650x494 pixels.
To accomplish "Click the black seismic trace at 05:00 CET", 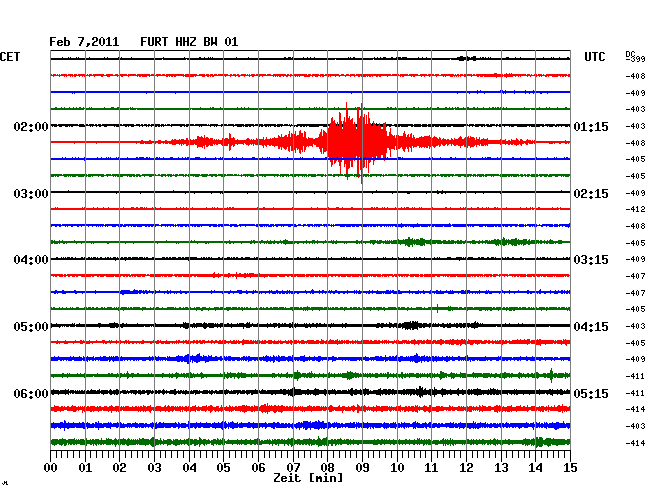I will coord(310,325).
